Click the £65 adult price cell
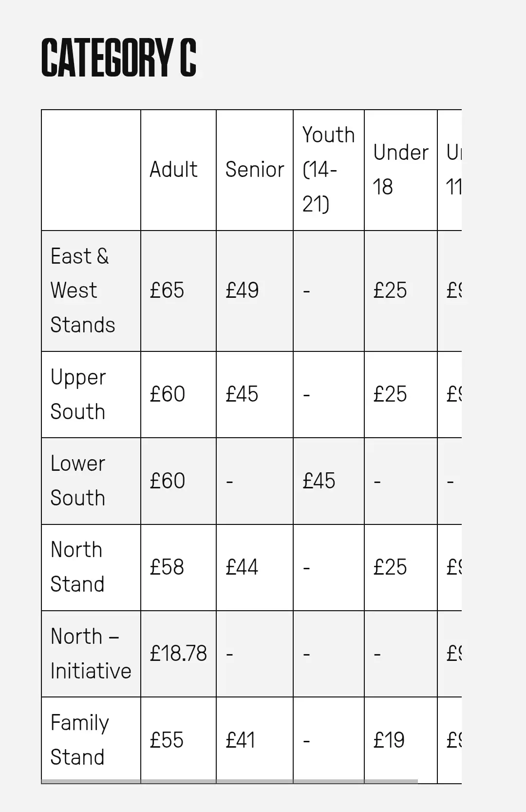This screenshot has height=812, width=526. click(167, 290)
